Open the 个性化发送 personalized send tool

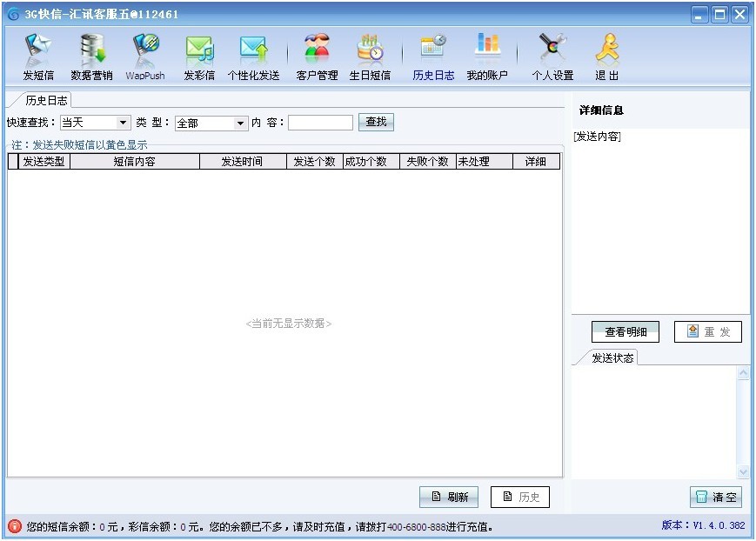coord(254,57)
